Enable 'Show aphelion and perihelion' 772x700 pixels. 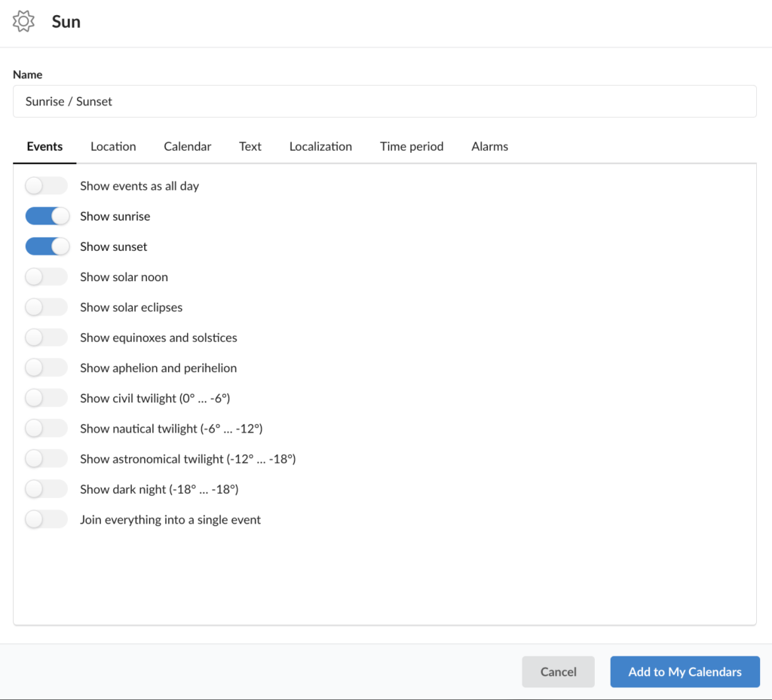click(46, 367)
